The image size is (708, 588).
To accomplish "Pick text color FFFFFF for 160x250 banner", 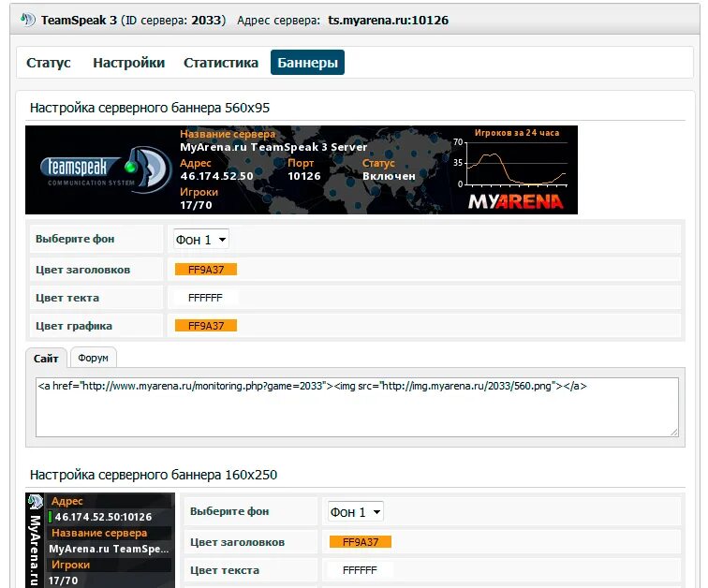I will click(361, 570).
